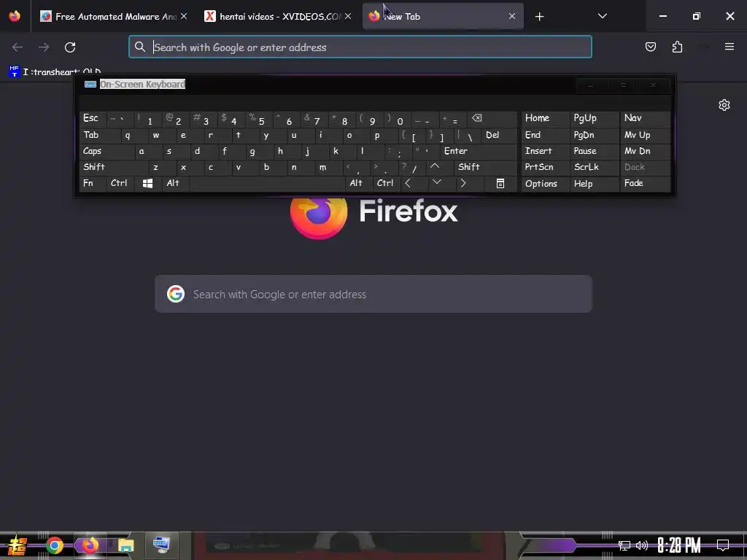
Task: Open network icon in system tray
Action: pyautogui.click(x=624, y=545)
